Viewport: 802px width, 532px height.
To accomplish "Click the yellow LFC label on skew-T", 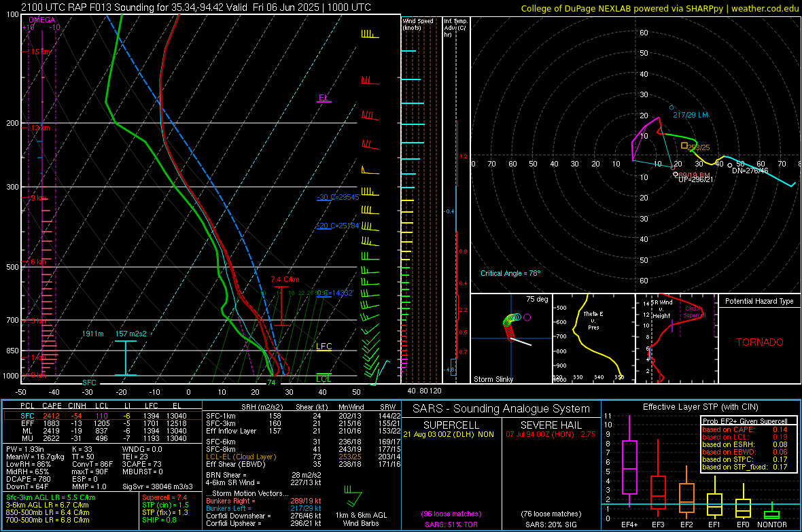I will pos(324,347).
